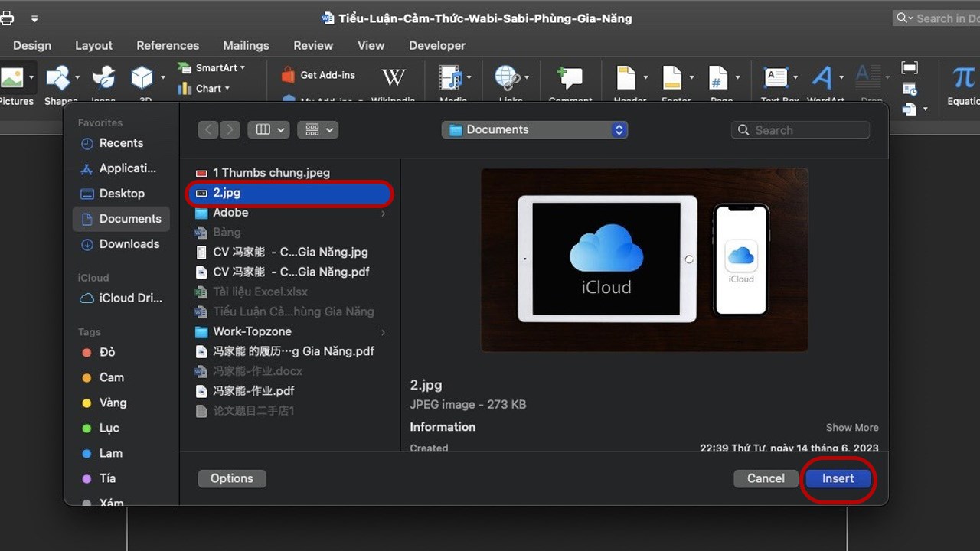Click Show More in Information
This screenshot has width=980, height=551.
(852, 428)
